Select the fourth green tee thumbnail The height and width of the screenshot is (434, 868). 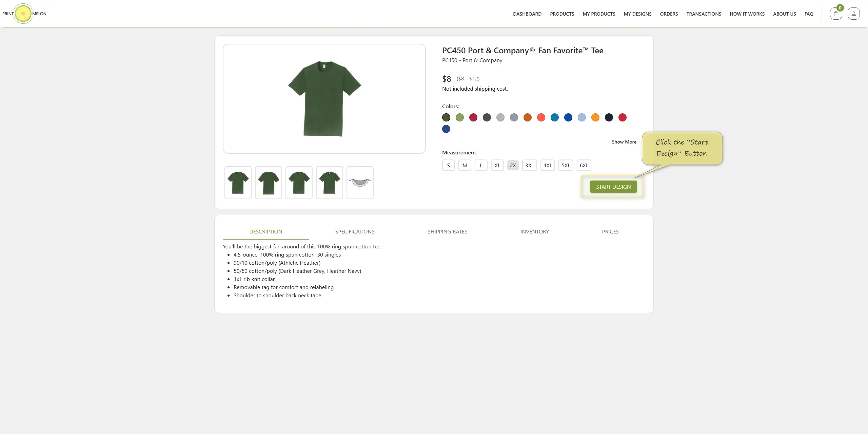(x=329, y=183)
